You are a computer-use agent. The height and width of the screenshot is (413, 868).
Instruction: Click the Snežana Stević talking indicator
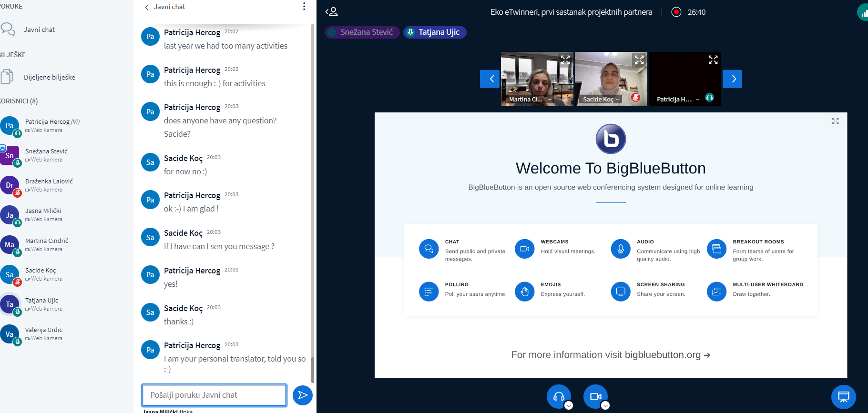click(x=362, y=32)
